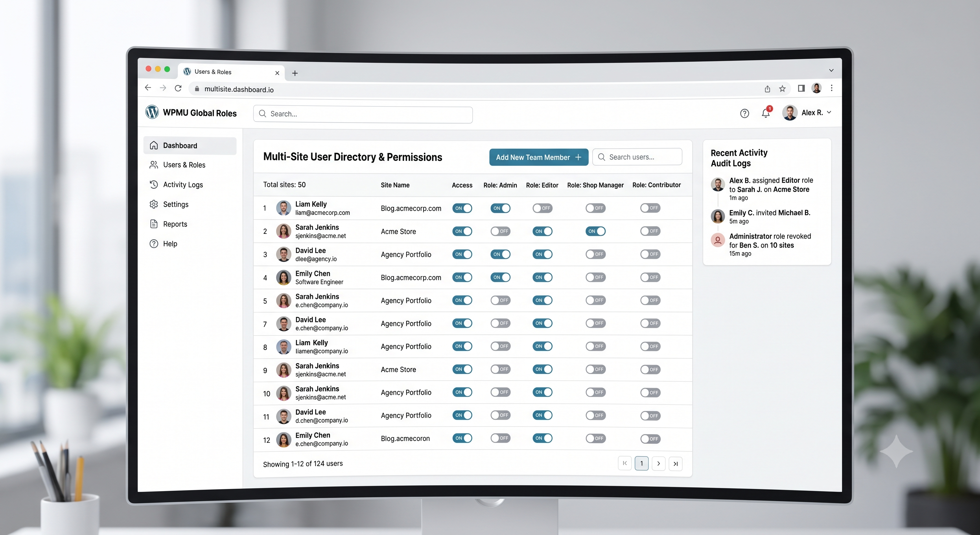
Task: Open the browser three-dot menu
Action: click(832, 88)
